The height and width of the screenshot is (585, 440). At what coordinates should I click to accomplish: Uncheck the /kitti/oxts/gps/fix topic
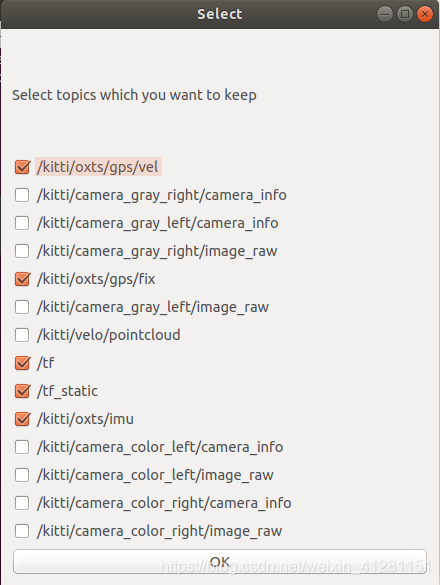(x=22, y=279)
